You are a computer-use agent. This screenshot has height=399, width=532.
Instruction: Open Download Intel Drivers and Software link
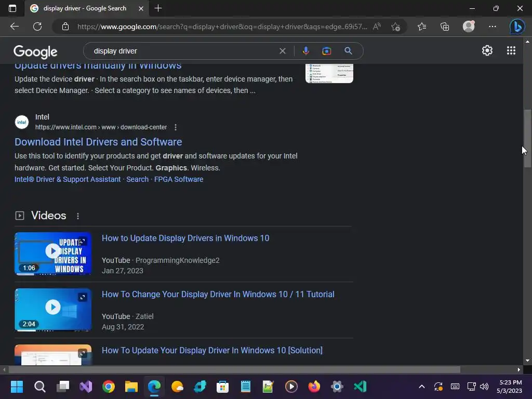[98, 142]
